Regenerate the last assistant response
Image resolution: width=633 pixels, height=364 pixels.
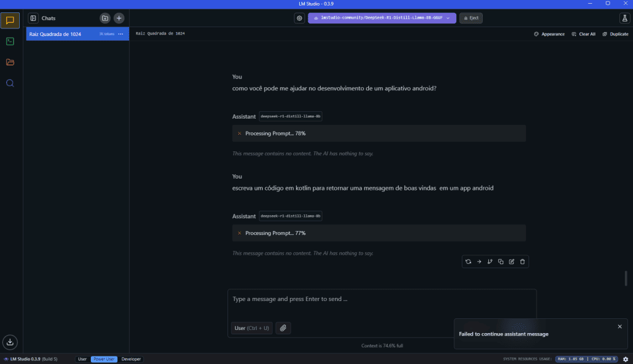(468, 261)
